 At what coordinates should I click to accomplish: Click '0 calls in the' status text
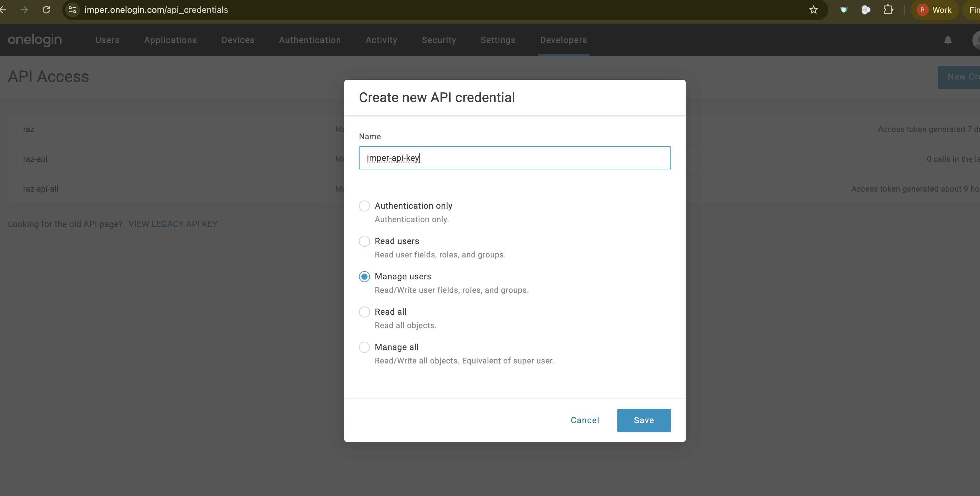click(x=950, y=159)
